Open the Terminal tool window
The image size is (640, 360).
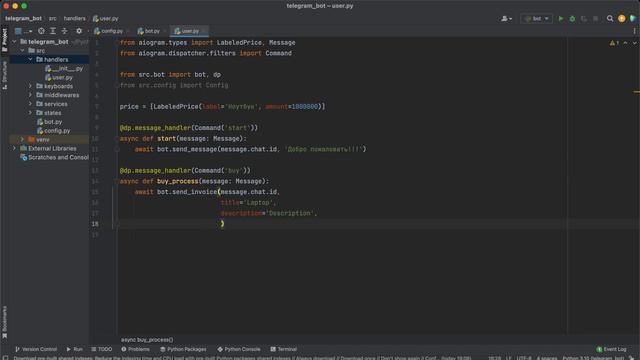(x=283, y=349)
